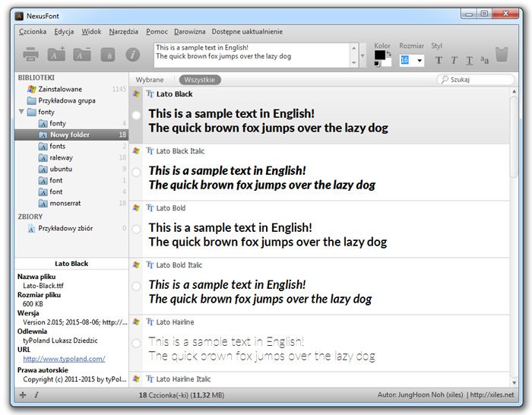Screen dimensions: 532x415
Task: Select the Lato Black Italic radio circle
Action: coord(136,173)
